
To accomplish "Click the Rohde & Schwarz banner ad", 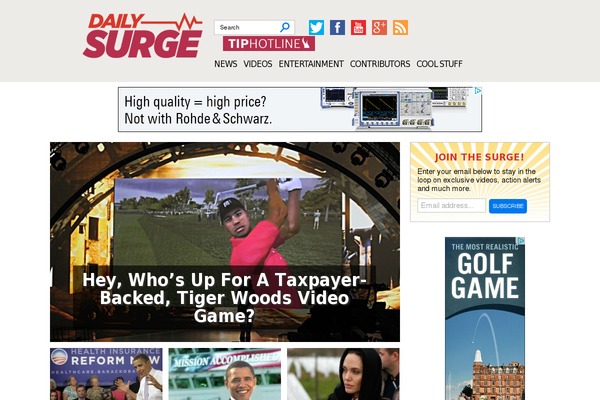I will point(300,109).
